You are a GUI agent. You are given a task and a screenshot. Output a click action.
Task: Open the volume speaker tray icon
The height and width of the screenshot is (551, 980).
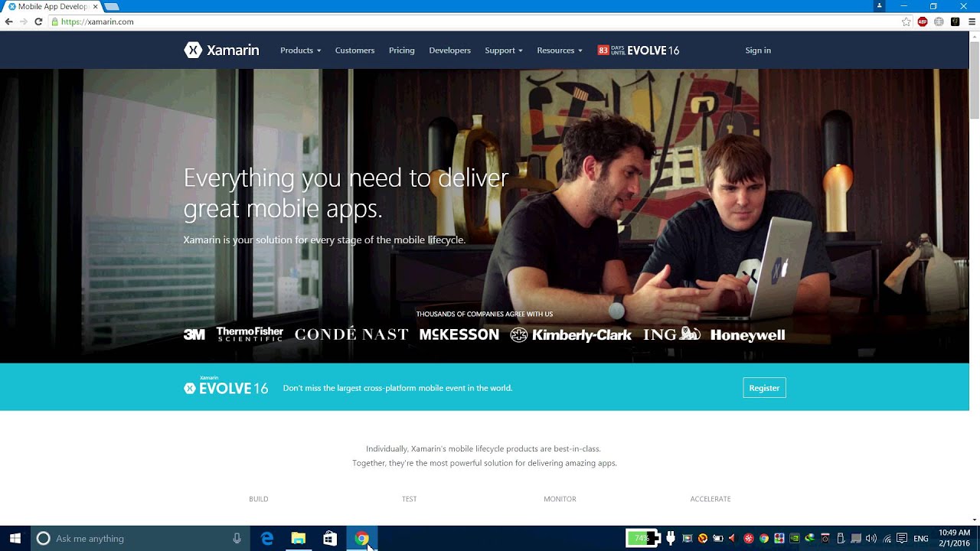(x=871, y=539)
